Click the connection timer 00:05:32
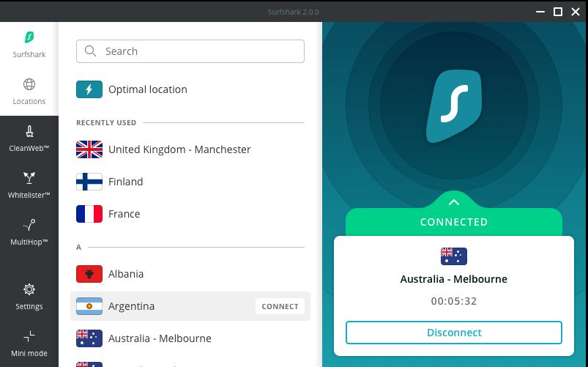The image size is (588, 367). coord(454,301)
